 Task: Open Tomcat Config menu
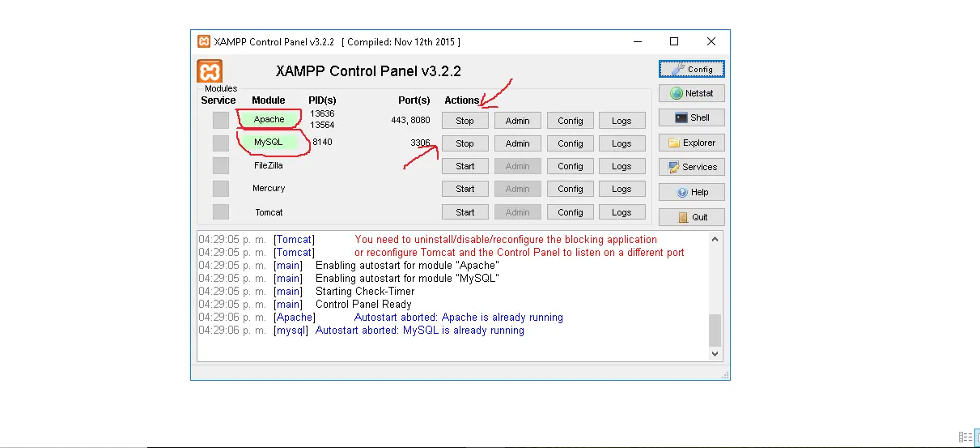pyautogui.click(x=571, y=212)
